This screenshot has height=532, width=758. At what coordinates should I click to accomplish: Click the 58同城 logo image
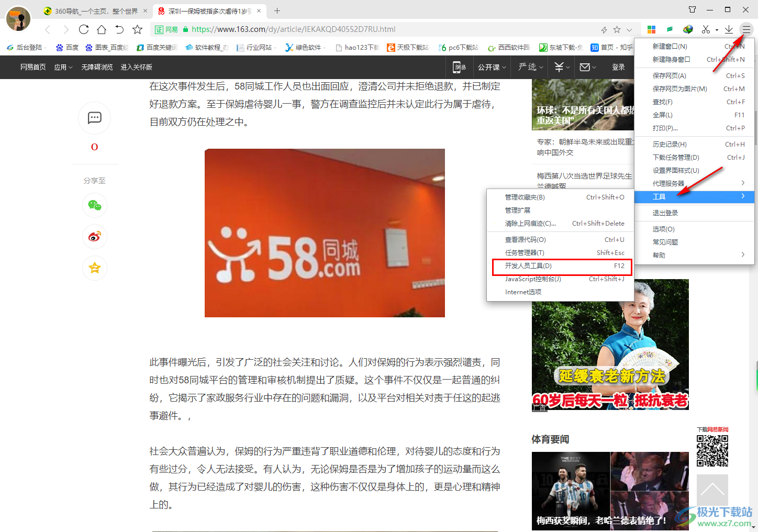(325, 233)
